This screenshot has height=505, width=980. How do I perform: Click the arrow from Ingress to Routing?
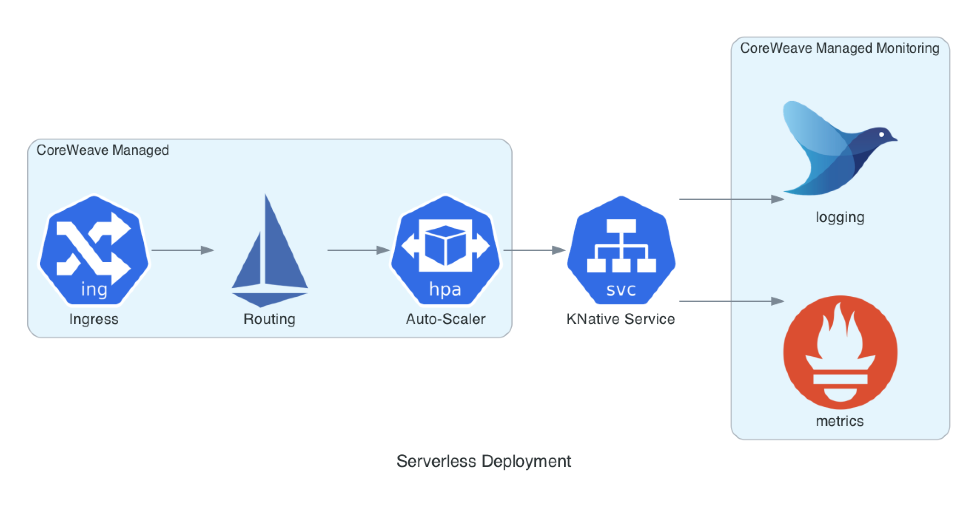(x=182, y=250)
